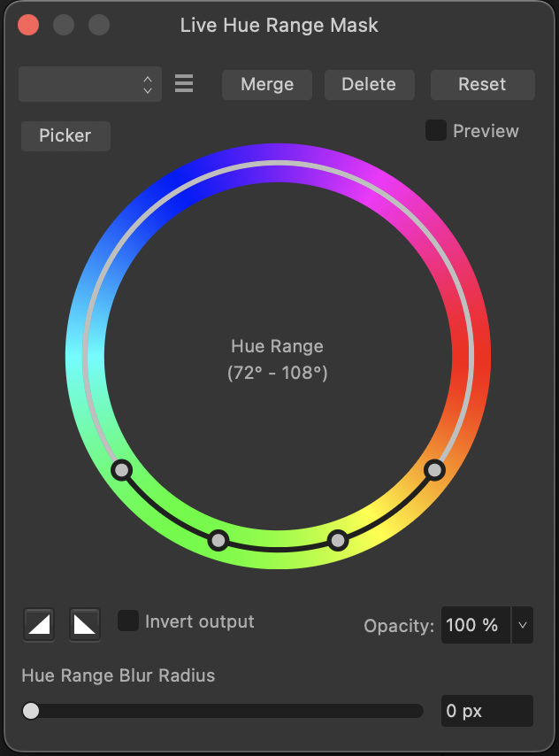
Task: Select the inner left green hue handle
Action: [x=218, y=541]
